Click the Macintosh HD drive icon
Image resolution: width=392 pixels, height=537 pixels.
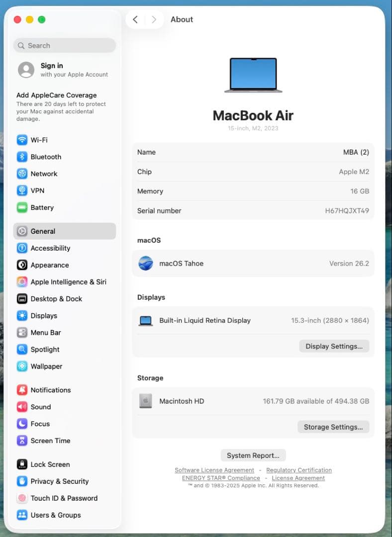pos(146,401)
